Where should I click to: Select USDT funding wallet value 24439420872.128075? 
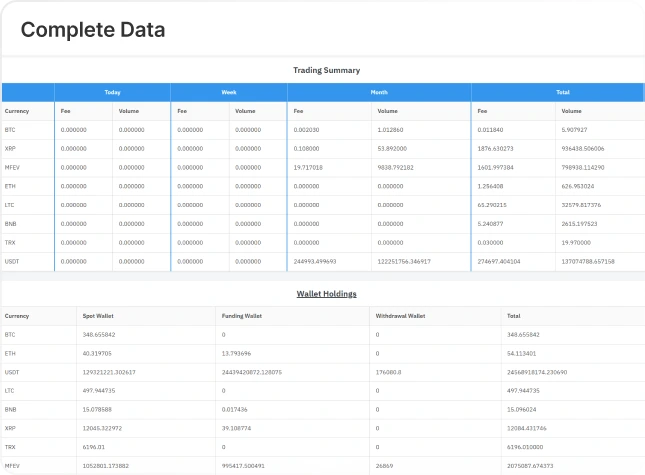coord(252,372)
